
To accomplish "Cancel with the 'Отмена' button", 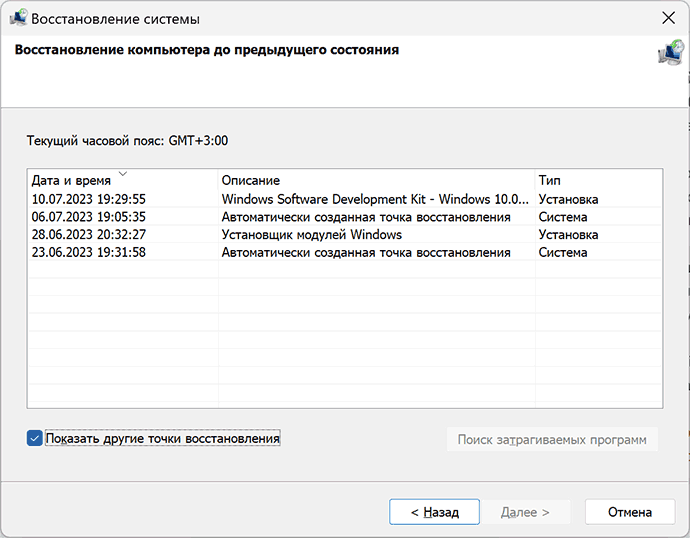I will (630, 512).
